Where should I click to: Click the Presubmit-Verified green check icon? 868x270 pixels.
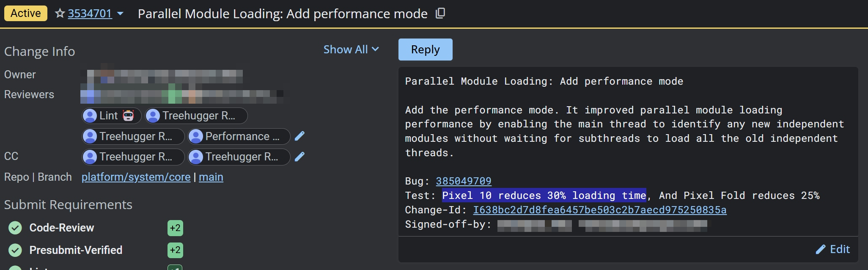[15, 250]
